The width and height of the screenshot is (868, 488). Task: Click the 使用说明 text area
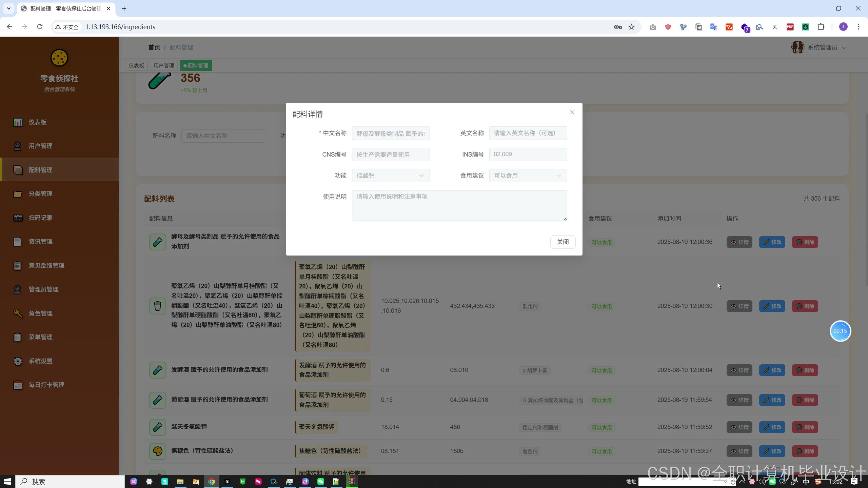[459, 205]
